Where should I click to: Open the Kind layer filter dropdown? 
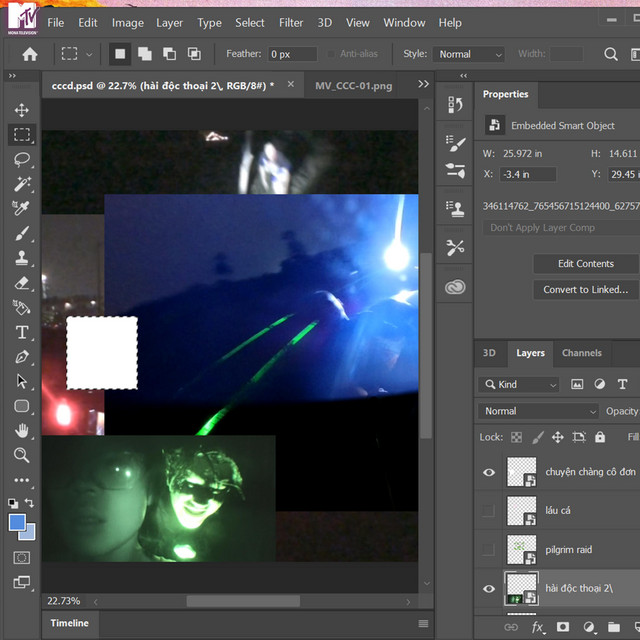tap(519, 384)
